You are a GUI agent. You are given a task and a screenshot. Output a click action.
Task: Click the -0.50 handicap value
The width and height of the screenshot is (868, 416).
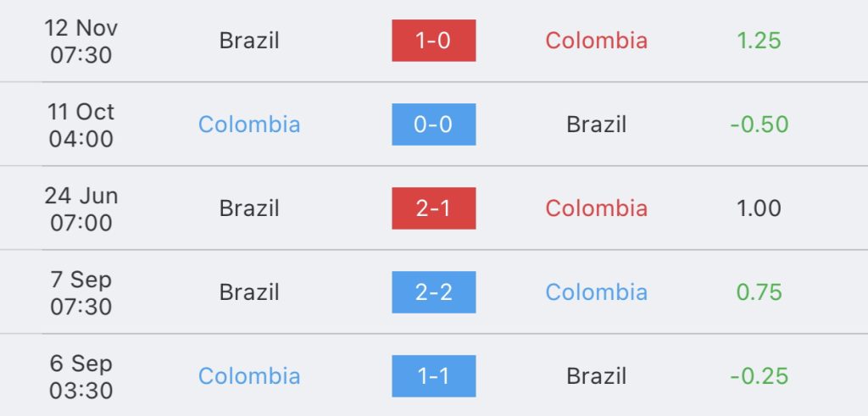tap(759, 125)
